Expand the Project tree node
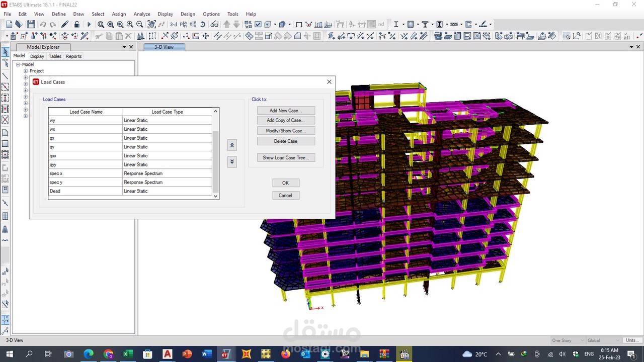The width and height of the screenshot is (644, 362). click(x=26, y=71)
